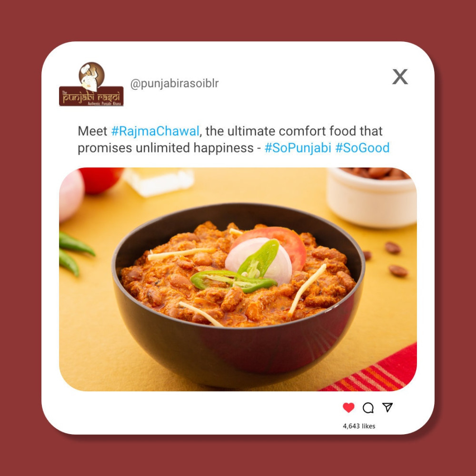476x476 pixels.
Task: Click the chef illustration in the logo
Action: [x=91, y=76]
